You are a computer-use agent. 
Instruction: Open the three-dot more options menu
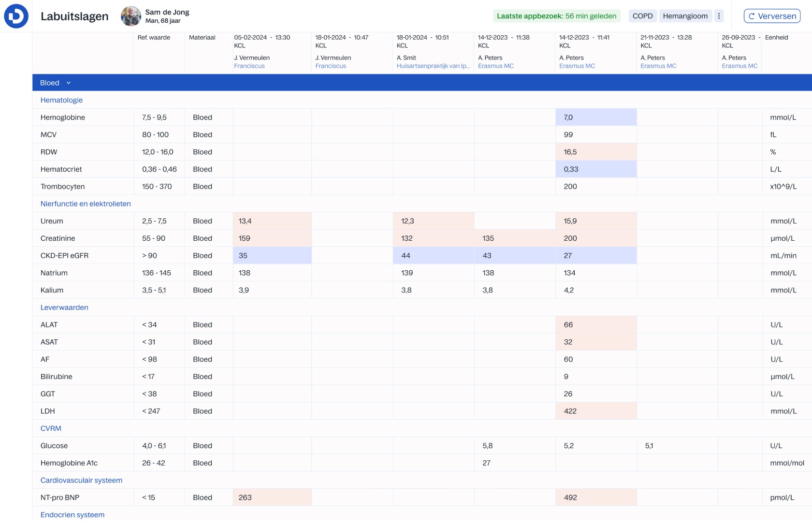click(x=719, y=16)
